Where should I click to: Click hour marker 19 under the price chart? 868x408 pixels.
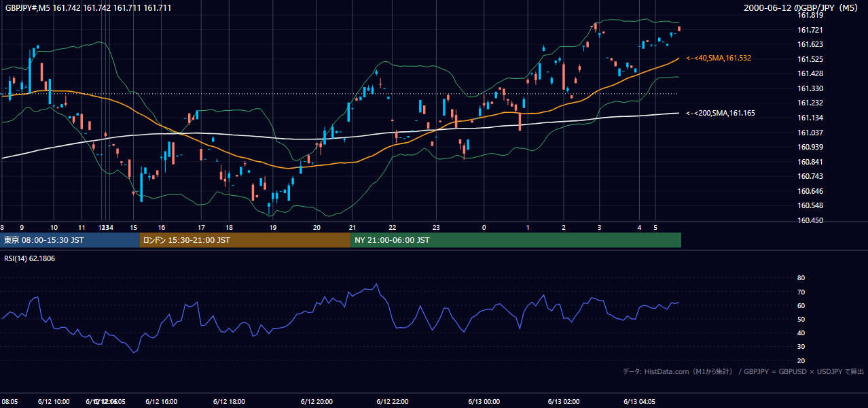(272, 228)
